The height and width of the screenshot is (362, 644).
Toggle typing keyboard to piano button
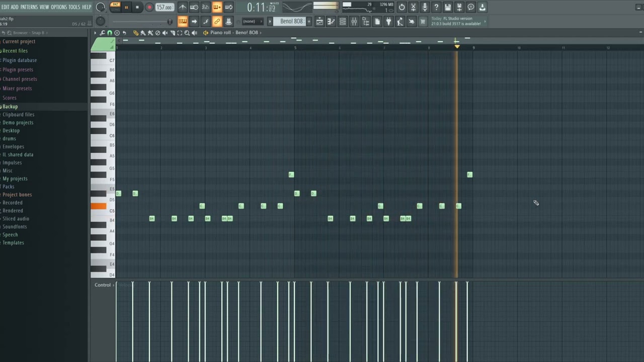(x=183, y=22)
